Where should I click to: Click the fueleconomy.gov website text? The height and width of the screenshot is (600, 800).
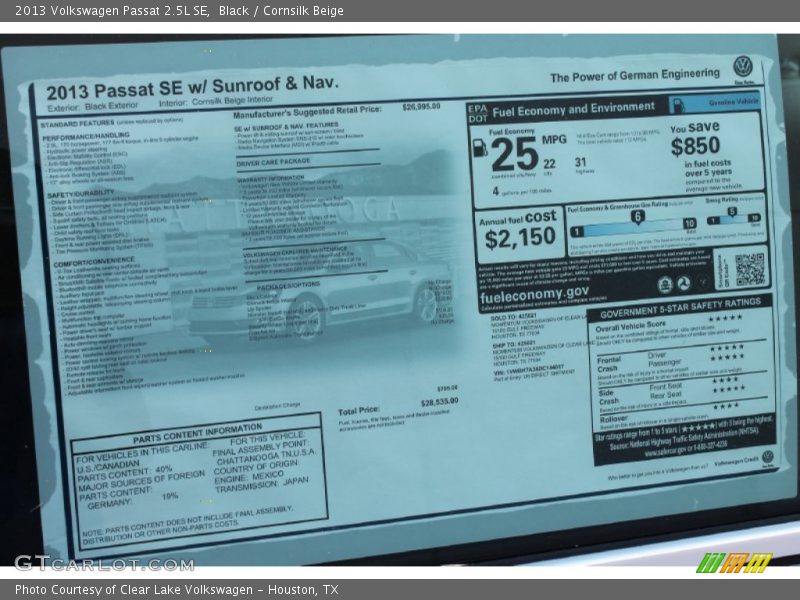coord(534,294)
